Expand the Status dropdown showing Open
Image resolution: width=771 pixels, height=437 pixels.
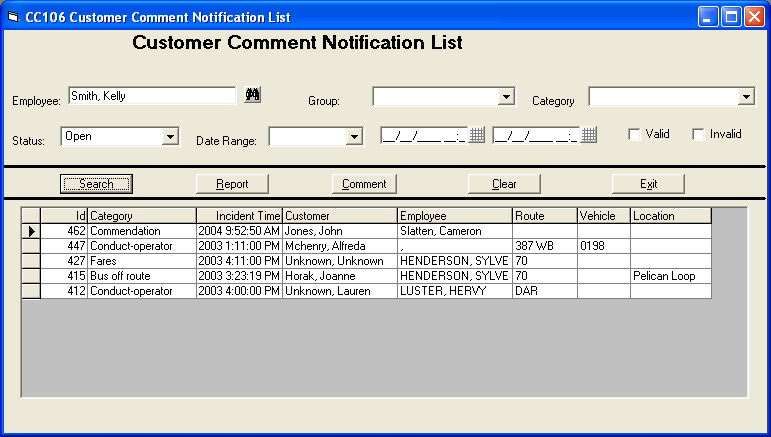click(x=169, y=136)
